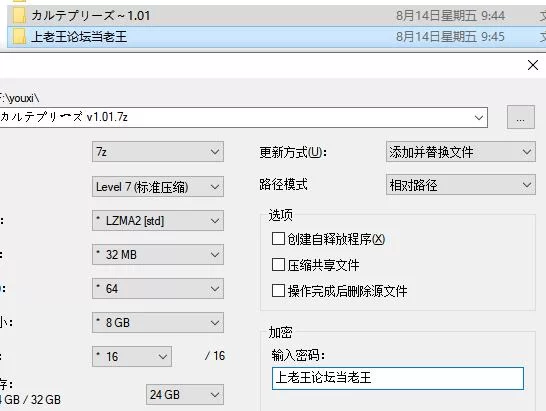Screen dimensions: 546x411
Task: Open the 32 MB dictionary size dropdown
Action: (158, 255)
